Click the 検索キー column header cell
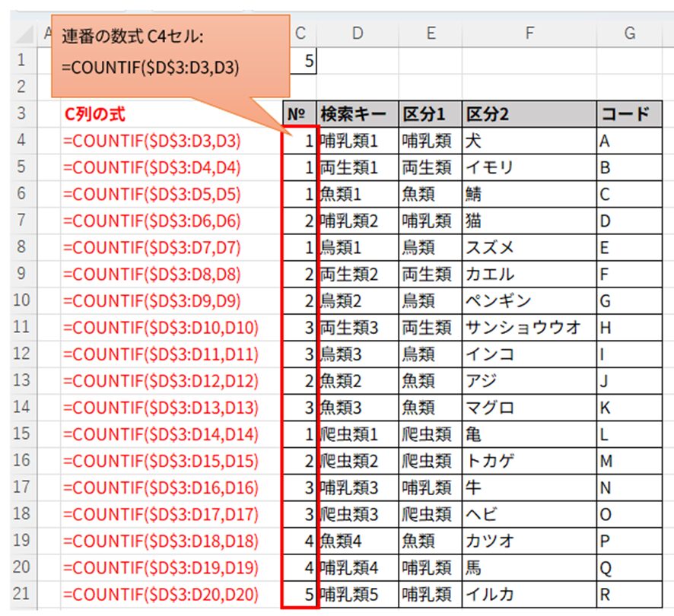Image resolution: width=674 pixels, height=616 pixels. pyautogui.click(x=354, y=113)
